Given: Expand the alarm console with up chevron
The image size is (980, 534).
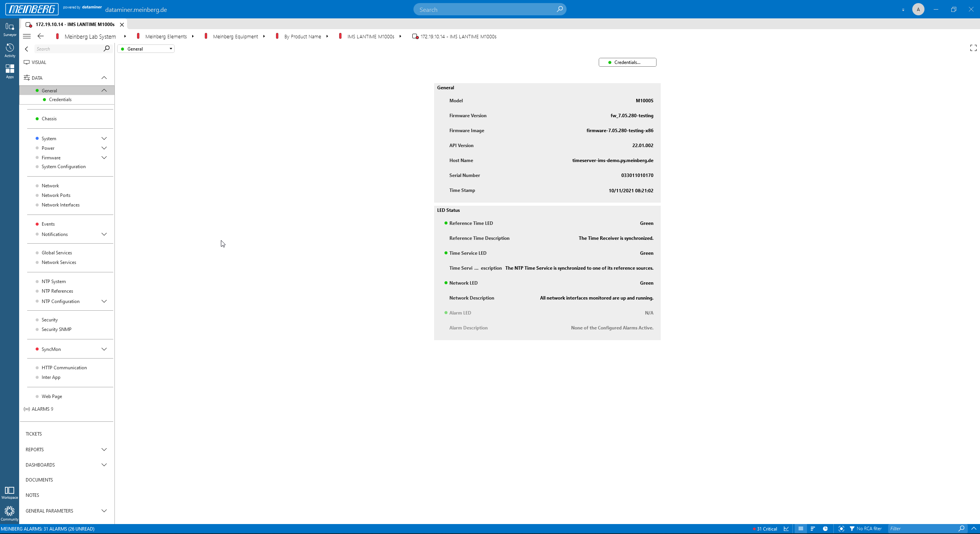Looking at the screenshot, I should (974, 529).
